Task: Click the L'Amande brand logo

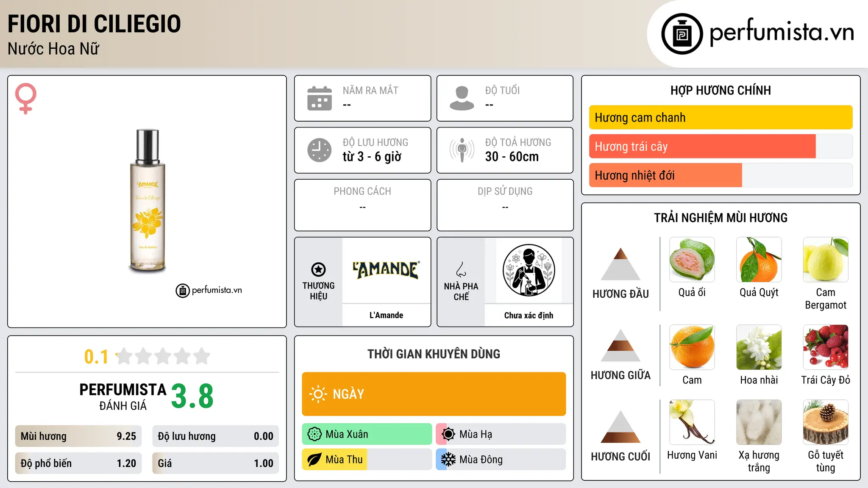Action: 386,270
